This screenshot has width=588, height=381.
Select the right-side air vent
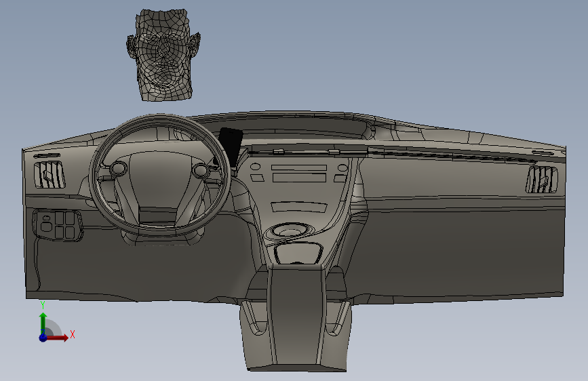[541, 180]
